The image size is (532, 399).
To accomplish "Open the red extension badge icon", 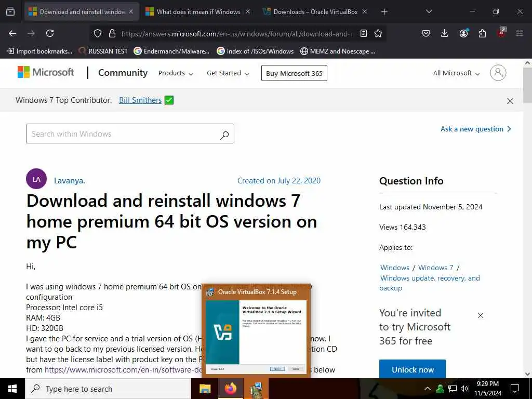I will tap(501, 33).
